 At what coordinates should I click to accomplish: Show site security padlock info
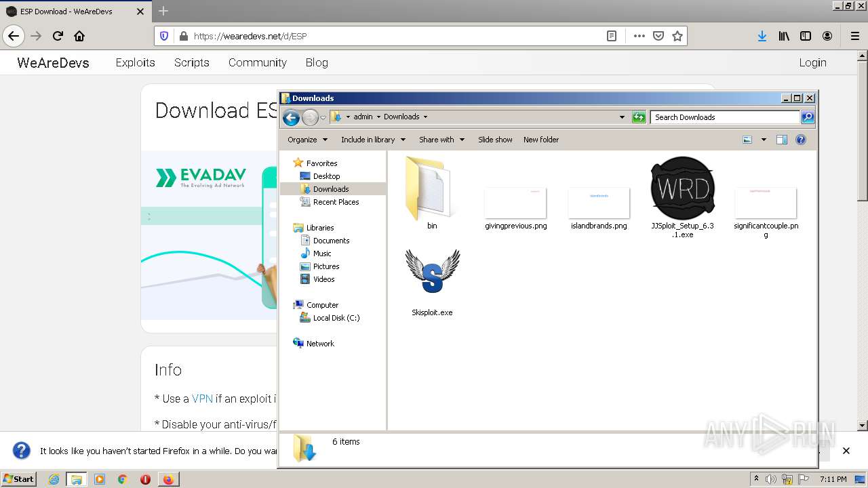182,36
